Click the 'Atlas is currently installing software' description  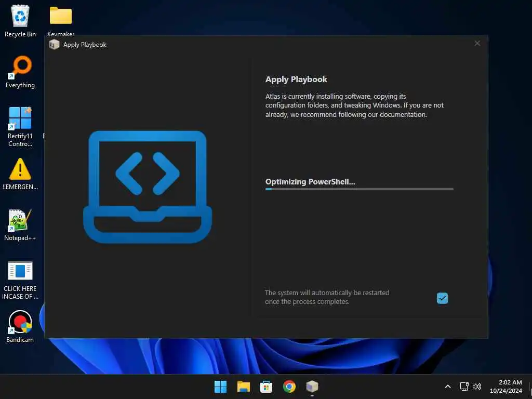click(x=354, y=105)
